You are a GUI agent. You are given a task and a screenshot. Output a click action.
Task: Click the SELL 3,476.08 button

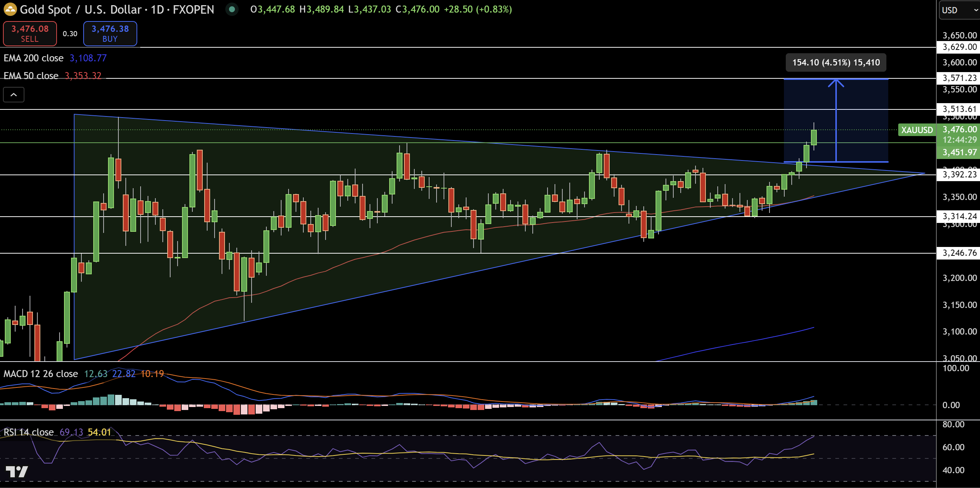point(30,33)
